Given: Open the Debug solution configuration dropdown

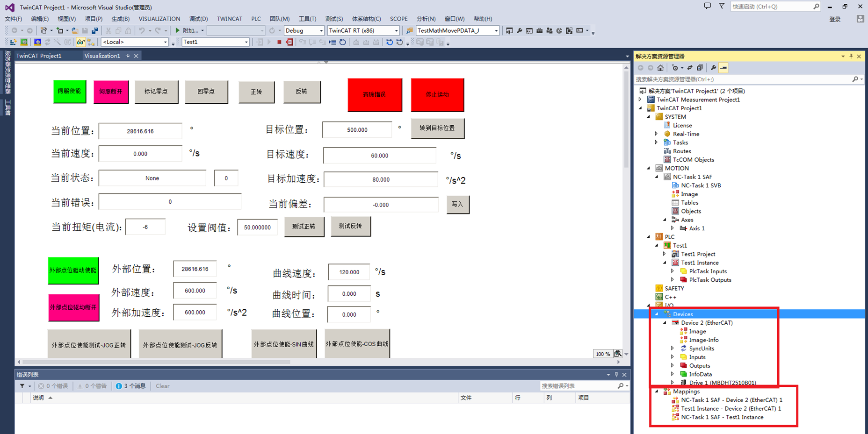Looking at the screenshot, I should coord(320,30).
